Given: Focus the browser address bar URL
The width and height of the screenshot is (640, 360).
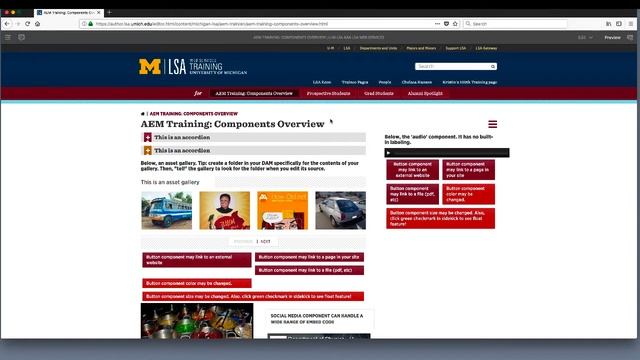Looking at the screenshot, I should (212, 24).
